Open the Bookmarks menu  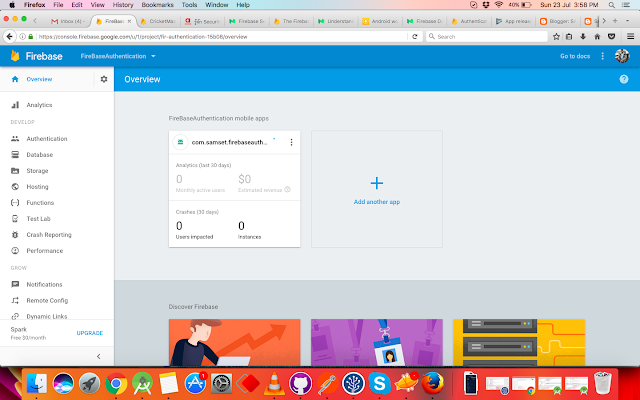point(157,5)
